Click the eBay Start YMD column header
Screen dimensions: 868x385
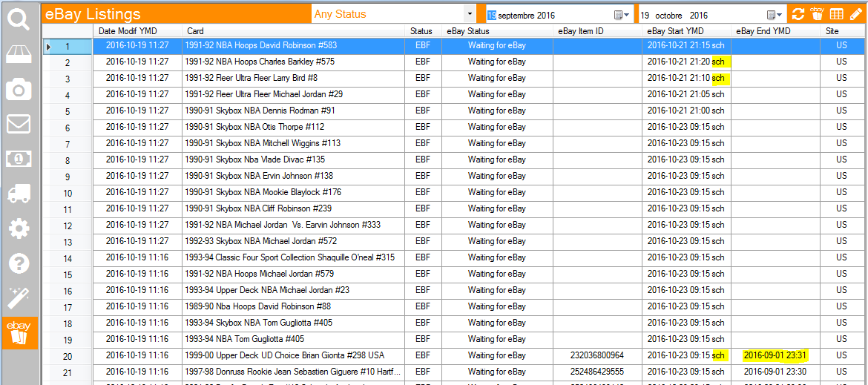tap(686, 32)
